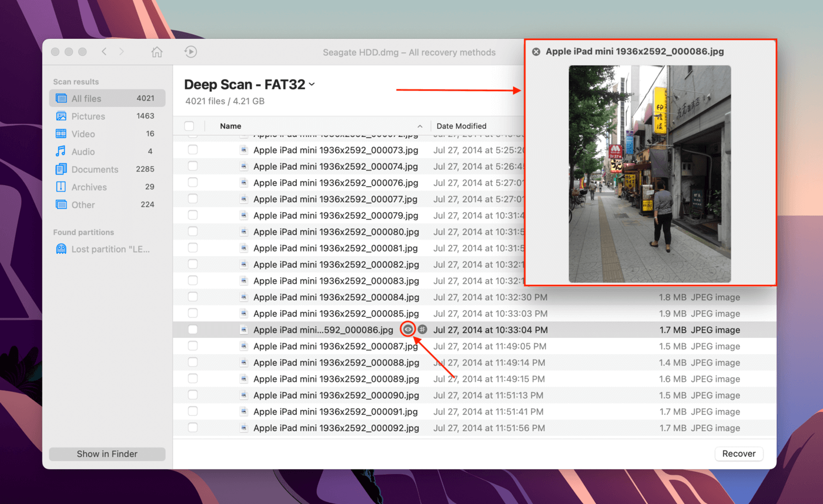Select file Apple iPad mini 1936x2592_000084.jpg
Screen dimensions: 823x504
[336, 297]
